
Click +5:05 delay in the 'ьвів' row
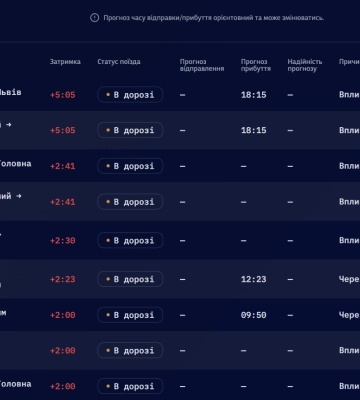[x=63, y=95]
